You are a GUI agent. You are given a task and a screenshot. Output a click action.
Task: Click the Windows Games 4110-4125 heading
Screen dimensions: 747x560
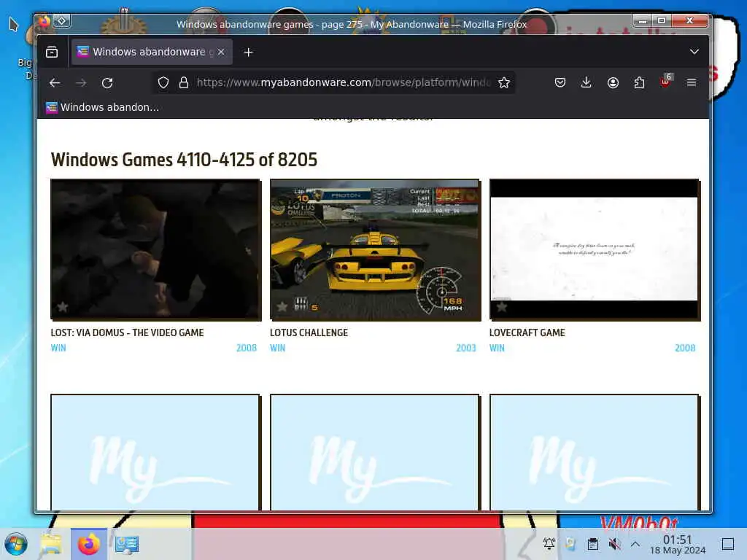184,160
